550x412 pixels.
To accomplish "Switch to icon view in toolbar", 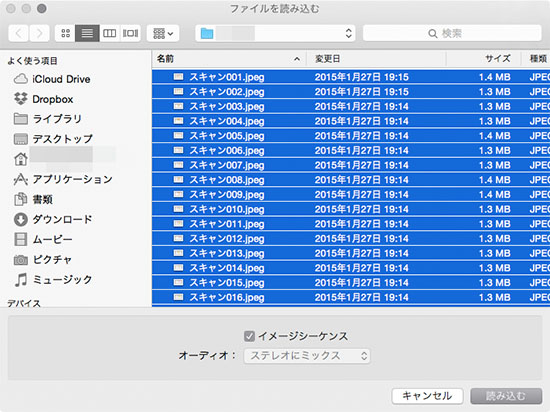I will pyautogui.click(x=65, y=33).
